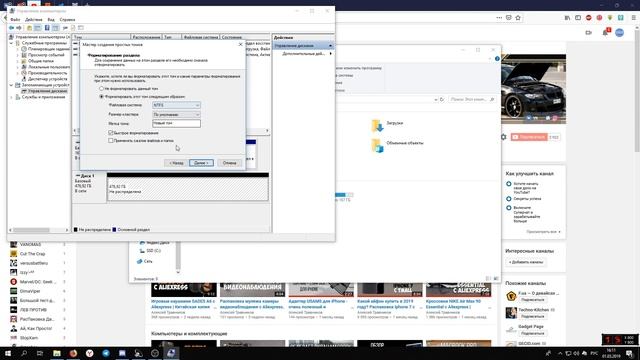Click the YouTube upload video camera icon
Screen dimensions: 640x360
coord(589,32)
